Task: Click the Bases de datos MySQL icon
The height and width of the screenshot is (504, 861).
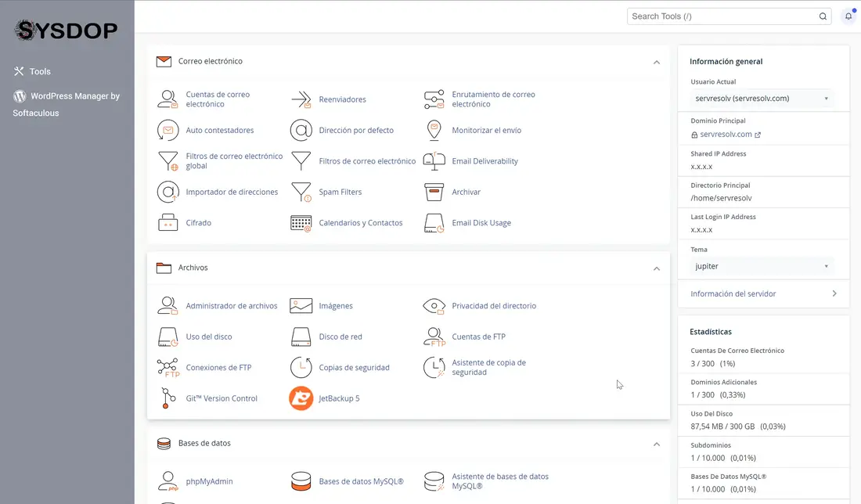Action: pyautogui.click(x=301, y=481)
